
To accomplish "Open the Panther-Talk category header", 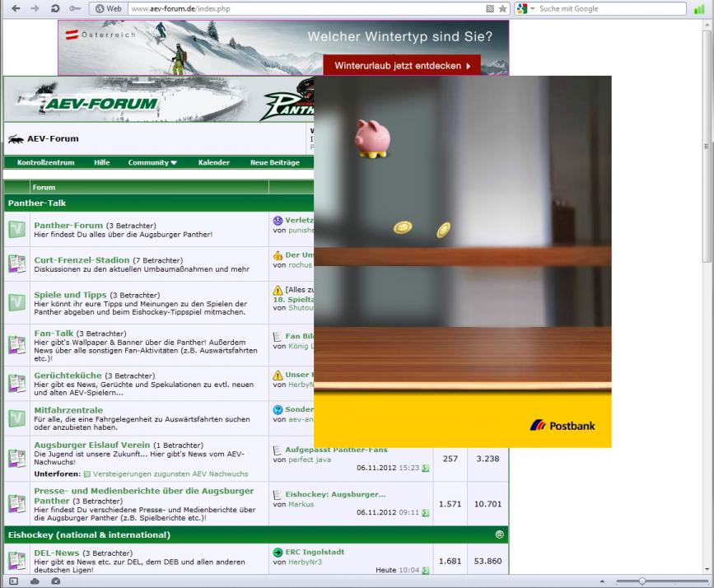I will 37,203.
